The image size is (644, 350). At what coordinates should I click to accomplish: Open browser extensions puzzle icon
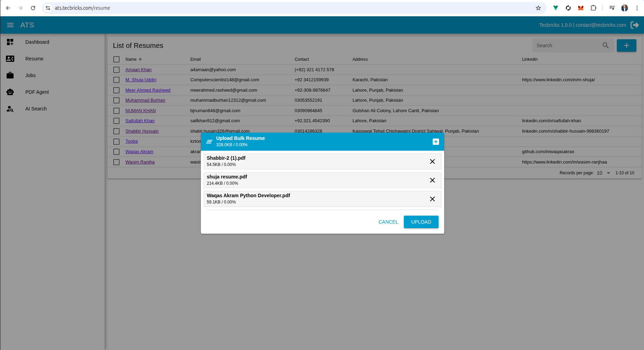593,8
